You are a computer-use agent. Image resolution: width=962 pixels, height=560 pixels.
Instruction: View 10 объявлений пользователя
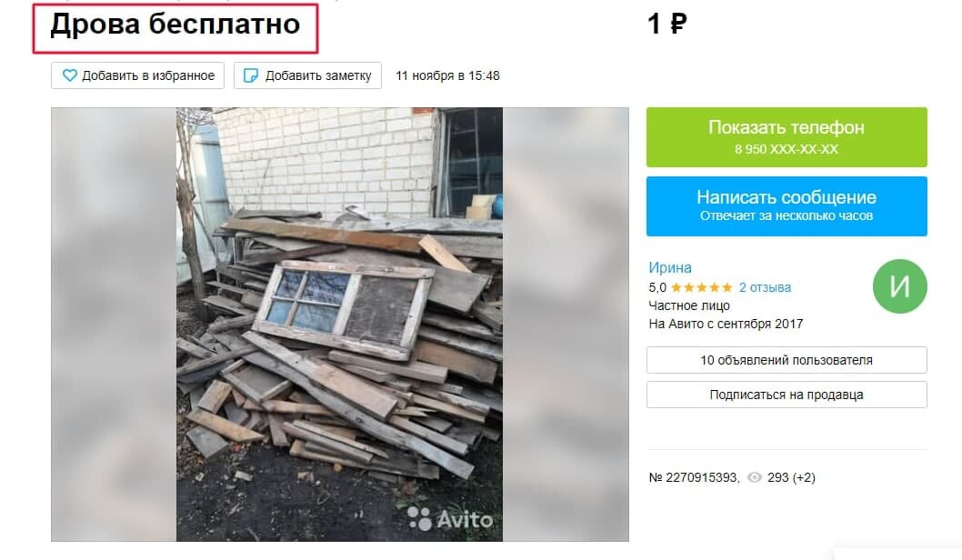click(787, 360)
